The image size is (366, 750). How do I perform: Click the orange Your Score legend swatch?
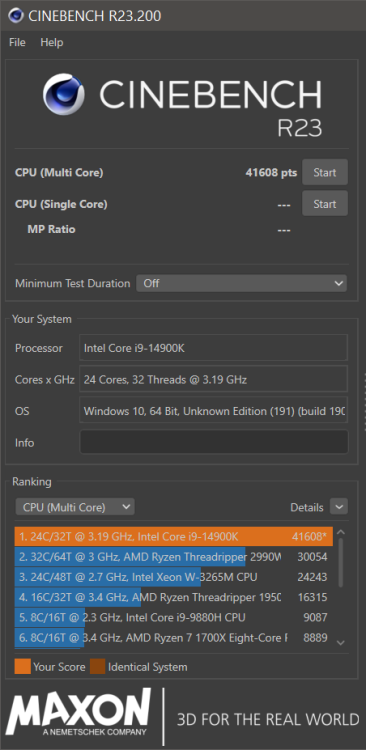pyautogui.click(x=23, y=666)
